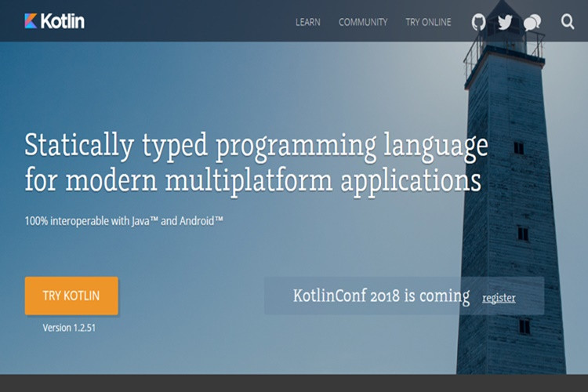Click the Statically typed programming language headline
The image size is (588, 392).
[256, 147]
